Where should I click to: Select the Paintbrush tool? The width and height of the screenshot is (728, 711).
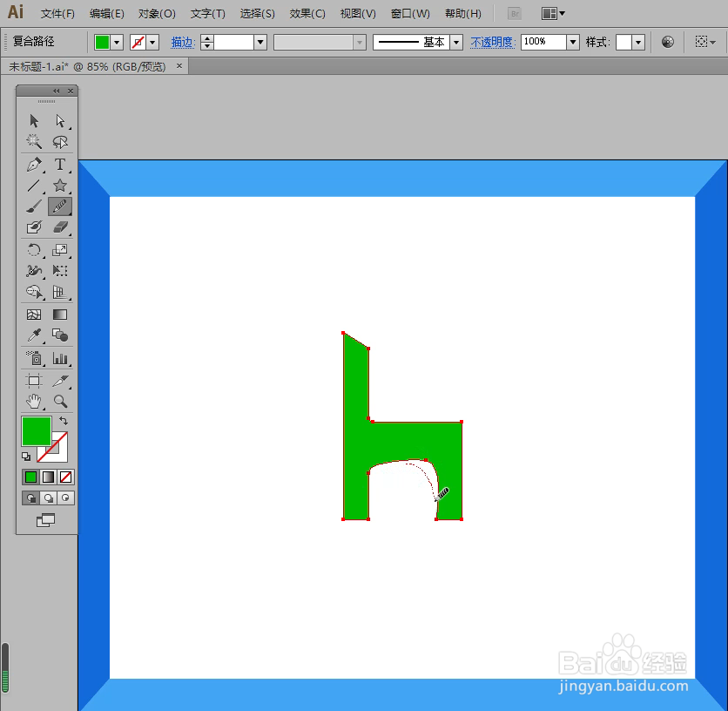coord(34,207)
